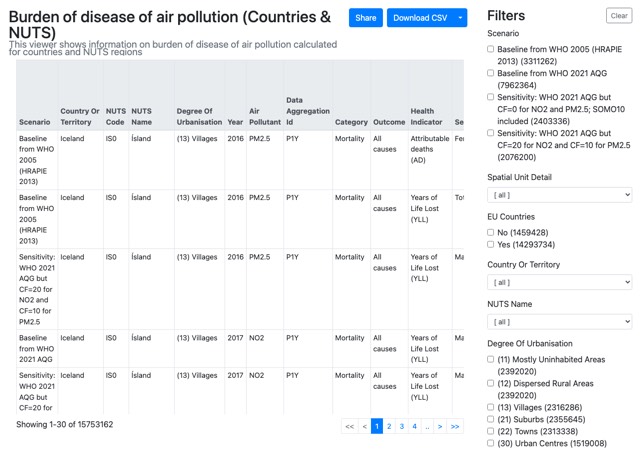Open NUTS Name dropdown
The image size is (640, 450).
pos(559,322)
